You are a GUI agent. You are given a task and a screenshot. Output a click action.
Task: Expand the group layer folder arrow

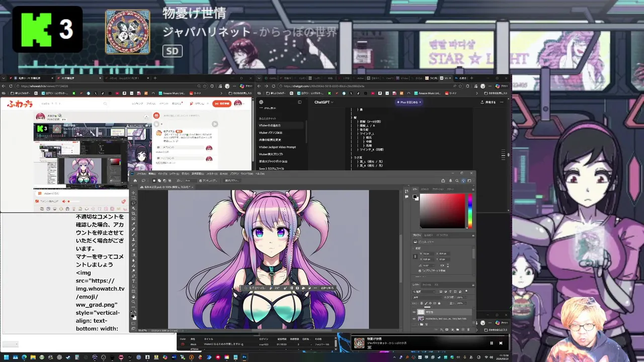(418, 324)
